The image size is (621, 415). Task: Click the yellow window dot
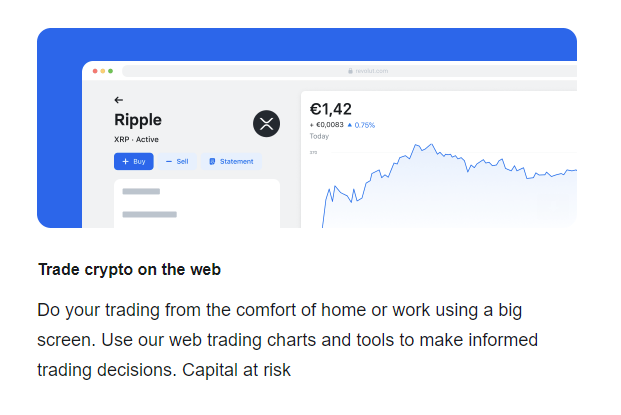tap(103, 71)
